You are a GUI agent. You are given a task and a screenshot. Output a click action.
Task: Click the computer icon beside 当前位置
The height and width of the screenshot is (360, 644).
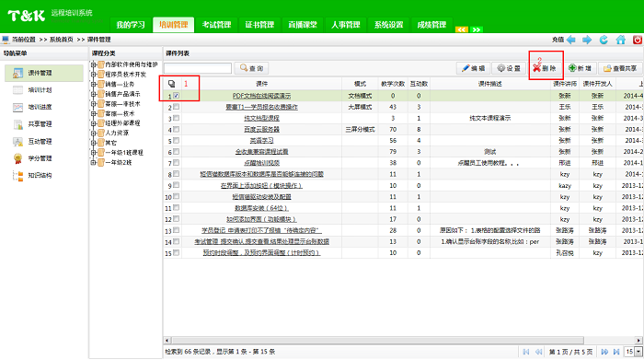point(6,40)
